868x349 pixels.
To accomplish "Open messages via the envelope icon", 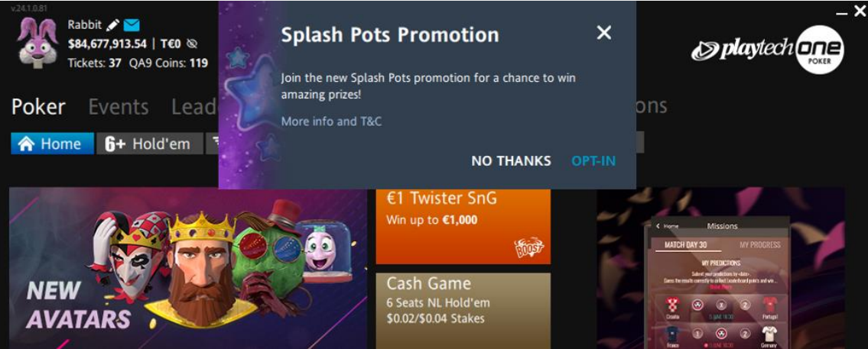I will click(x=132, y=25).
